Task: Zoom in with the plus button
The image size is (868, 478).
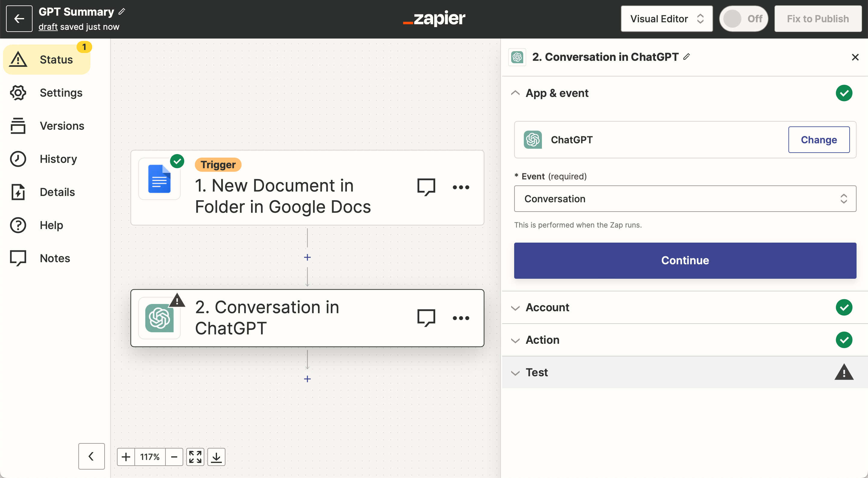Action: (x=126, y=457)
